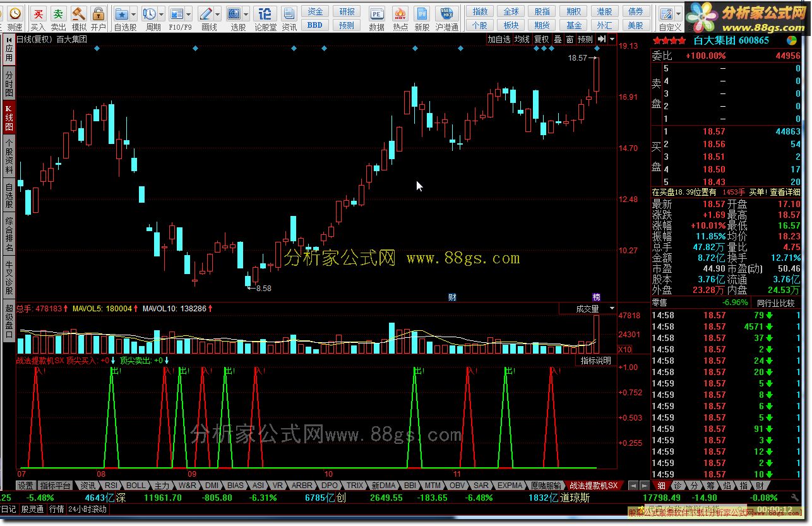Click the 24小时滚动 news ticker tab
This screenshot has width=812, height=526.
pyautogui.click(x=88, y=509)
